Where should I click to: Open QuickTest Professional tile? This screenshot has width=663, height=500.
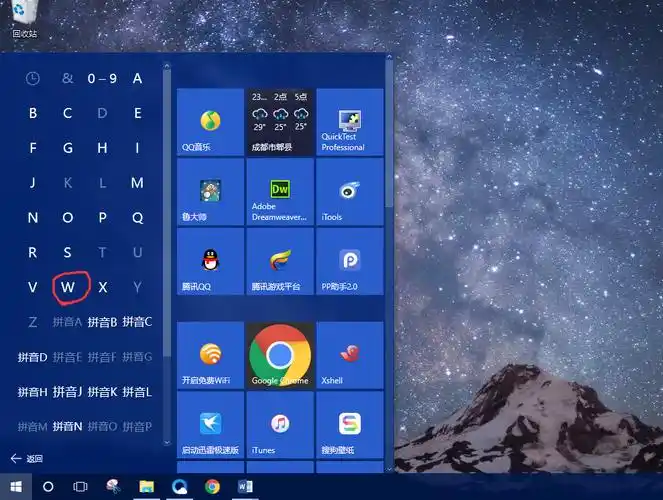pos(349,122)
